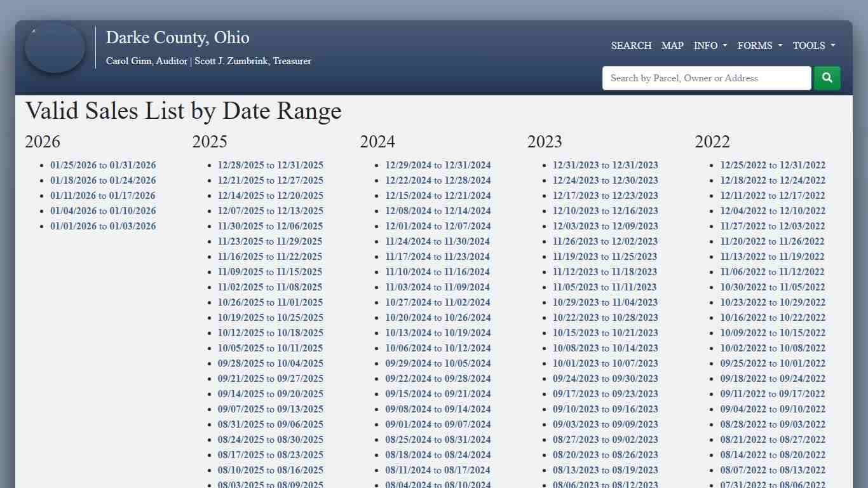The image size is (868, 488).
Task: Click the parcel search input field
Action: click(707, 78)
